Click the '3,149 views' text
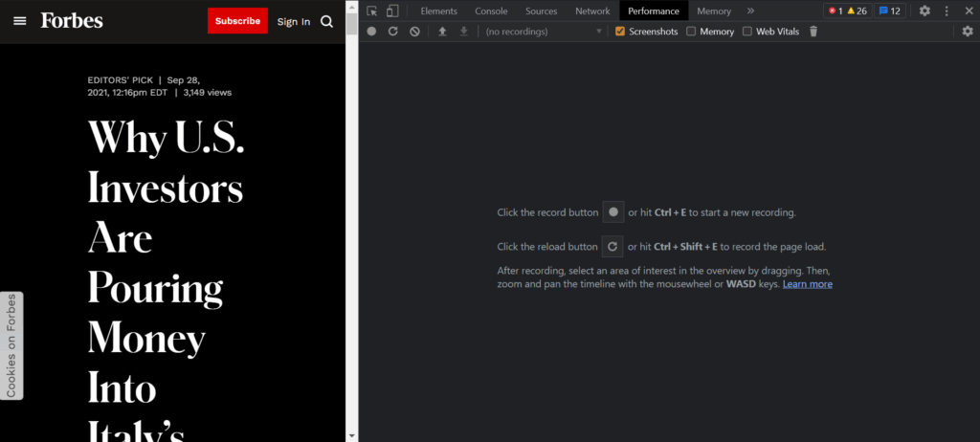This screenshot has width=980, height=442. 208,93
